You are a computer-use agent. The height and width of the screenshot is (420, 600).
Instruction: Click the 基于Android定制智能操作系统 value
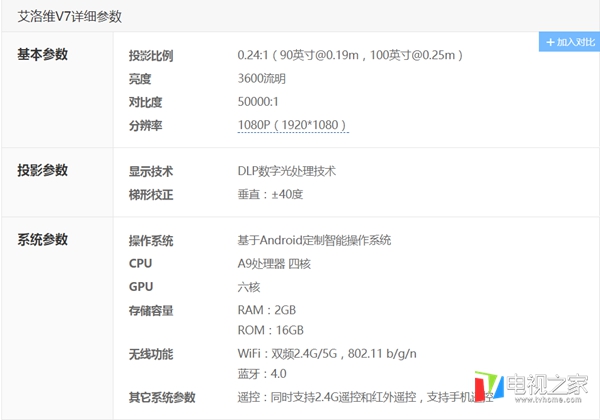coord(314,241)
